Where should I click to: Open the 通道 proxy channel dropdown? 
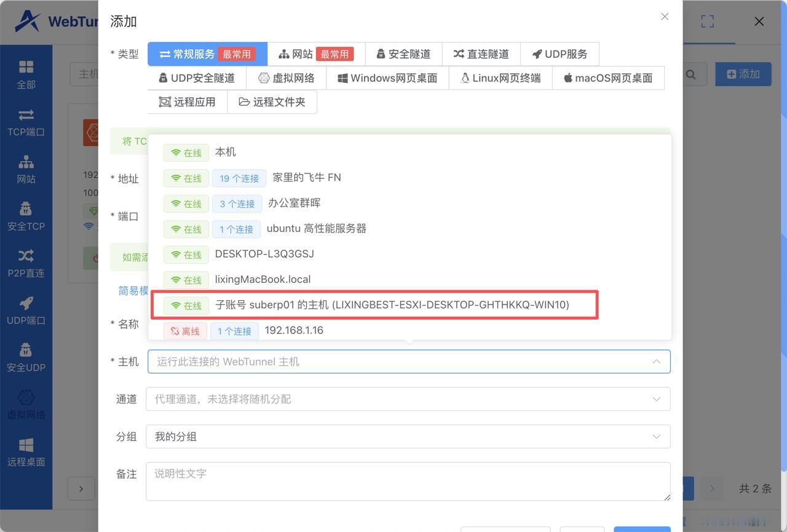(x=408, y=399)
